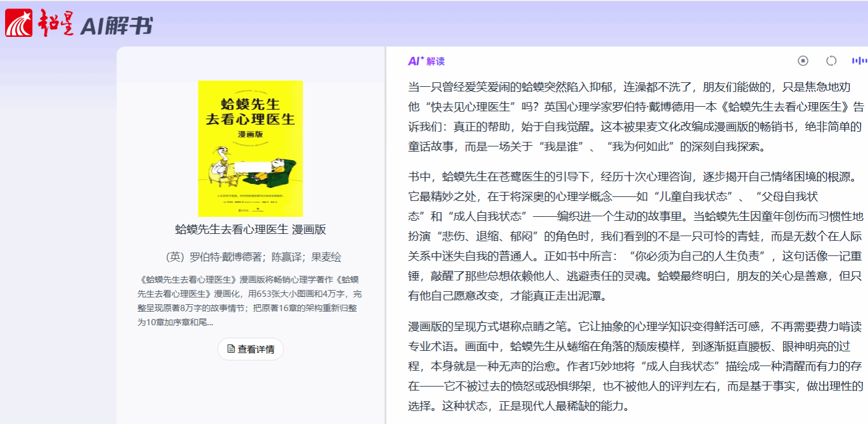Open the 查看详情 button
This screenshot has height=424, width=868.
pos(250,349)
